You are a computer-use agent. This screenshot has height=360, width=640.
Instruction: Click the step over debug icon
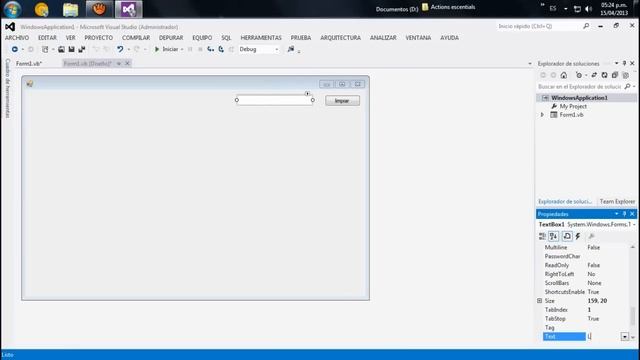(221, 49)
